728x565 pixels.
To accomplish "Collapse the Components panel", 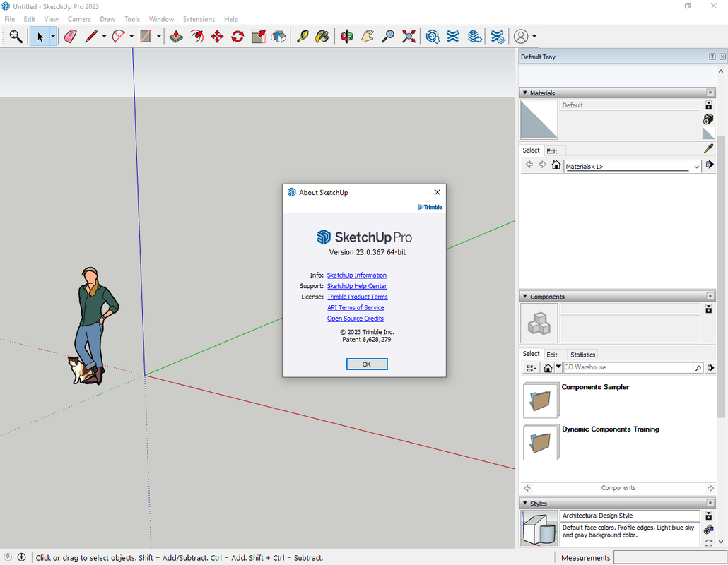I will 525,296.
